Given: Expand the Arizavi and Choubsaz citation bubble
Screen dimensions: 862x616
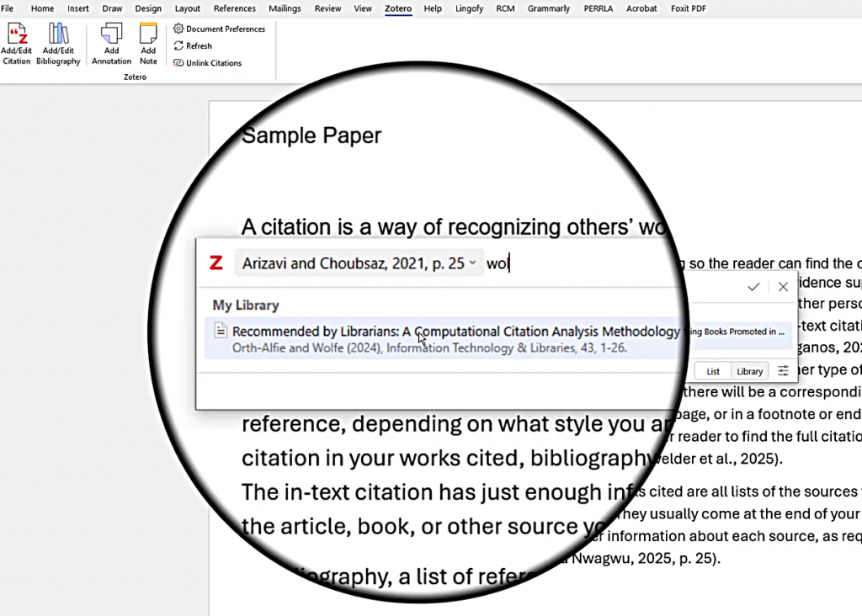Looking at the screenshot, I should tap(473, 263).
